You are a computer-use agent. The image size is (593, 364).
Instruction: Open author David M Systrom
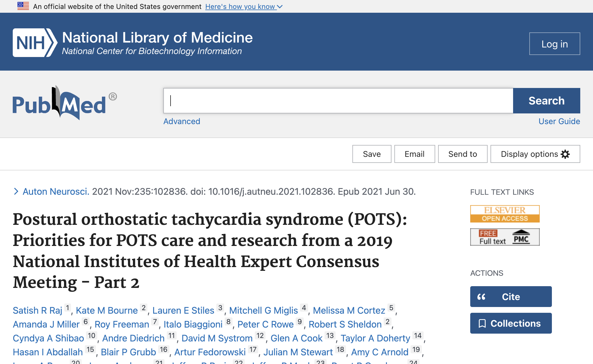[217, 338]
